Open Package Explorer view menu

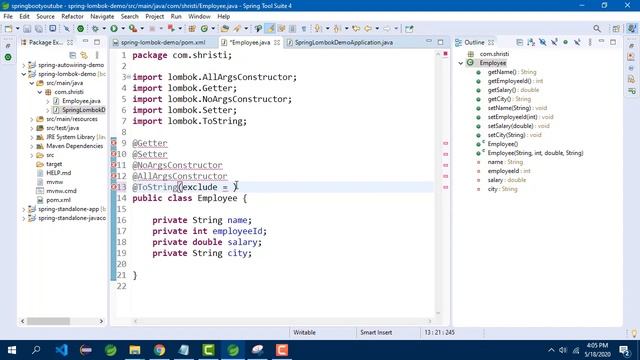97,55
